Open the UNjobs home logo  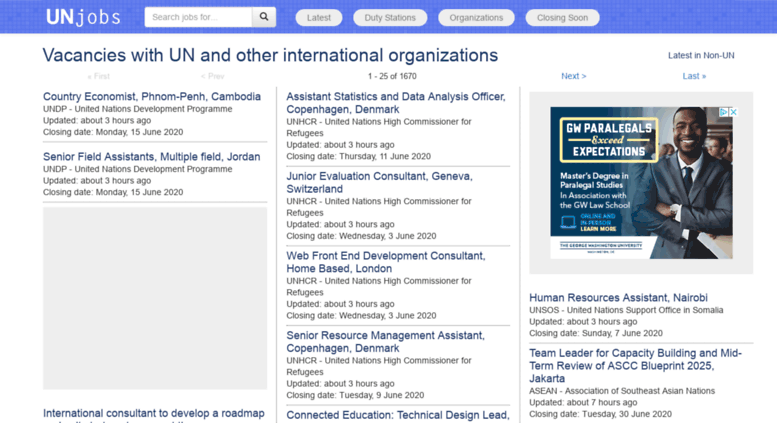tap(83, 17)
